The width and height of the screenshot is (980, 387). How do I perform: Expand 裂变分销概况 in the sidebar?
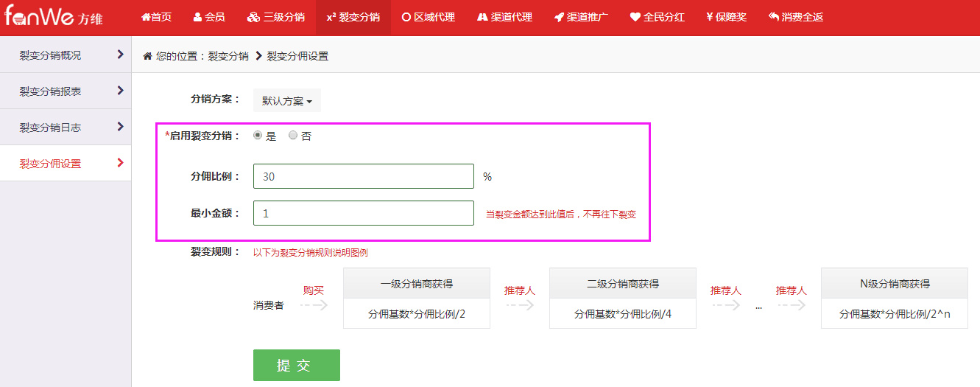tap(66, 55)
